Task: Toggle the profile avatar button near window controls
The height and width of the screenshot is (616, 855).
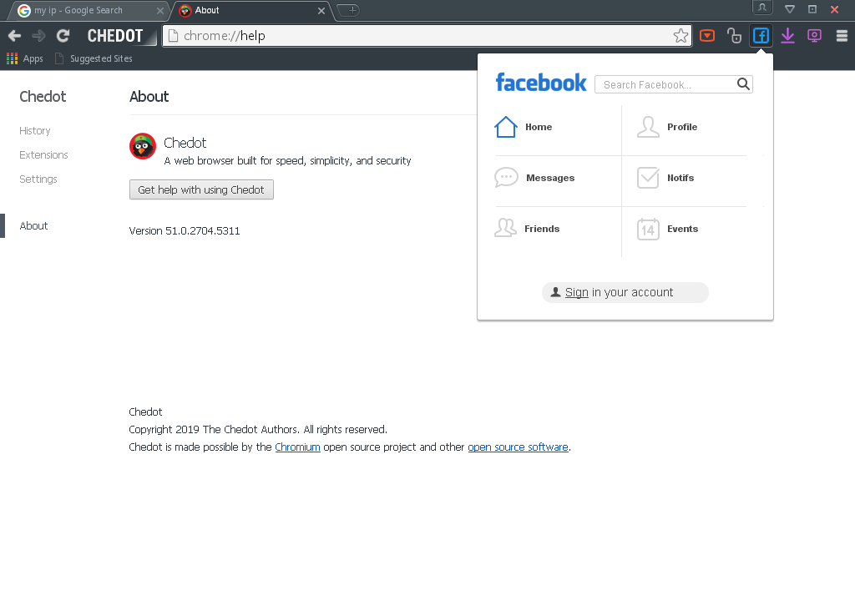Action: coord(762,8)
